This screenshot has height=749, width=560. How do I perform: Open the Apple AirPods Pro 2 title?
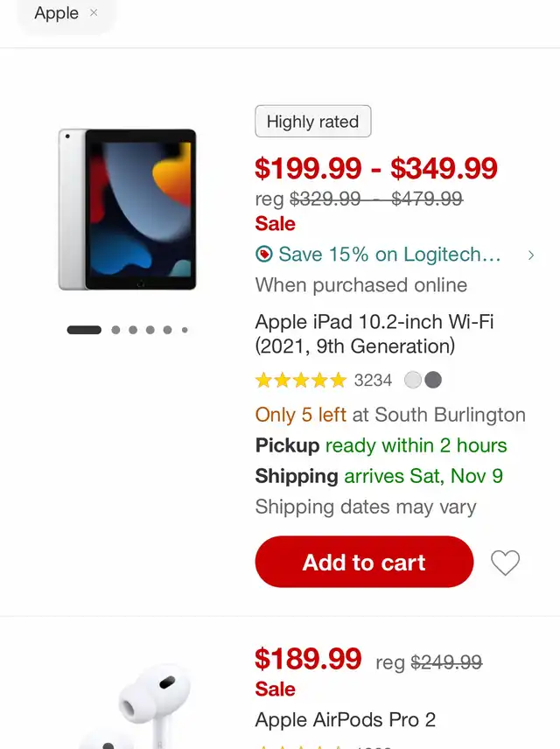click(x=346, y=719)
